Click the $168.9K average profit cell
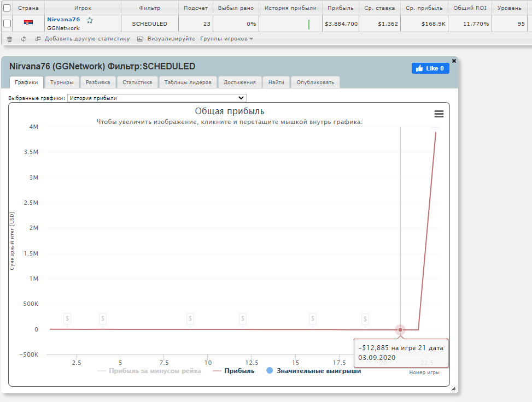This screenshot has height=402, width=532. click(x=424, y=23)
